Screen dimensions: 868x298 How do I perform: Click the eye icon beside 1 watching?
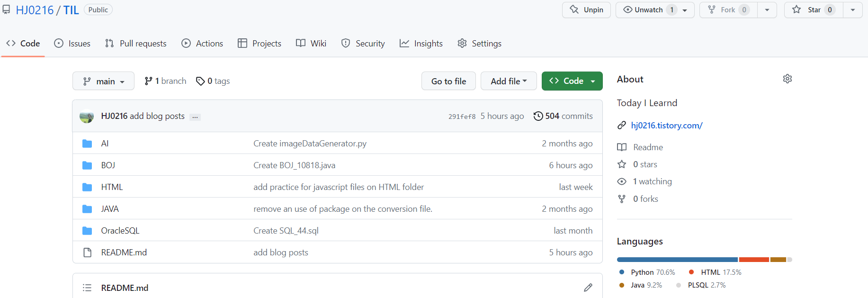622,181
